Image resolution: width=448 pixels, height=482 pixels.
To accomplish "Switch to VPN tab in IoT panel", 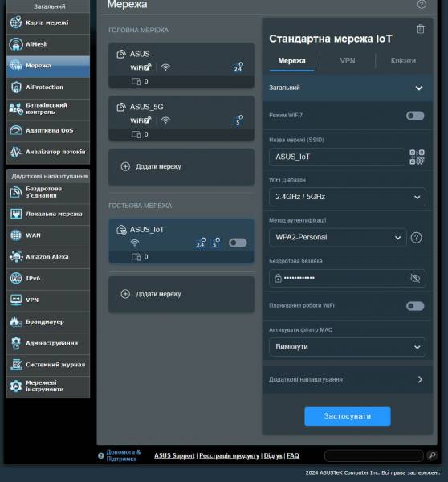I will pos(348,61).
